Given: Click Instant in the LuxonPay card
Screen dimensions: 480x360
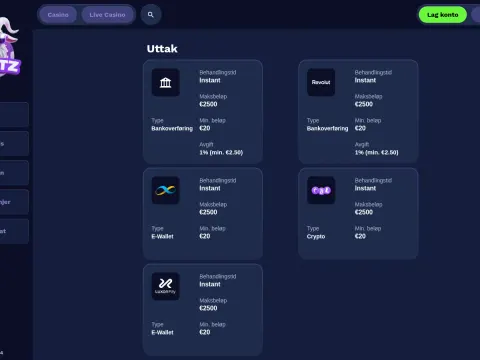Looking at the screenshot, I should (210, 284).
